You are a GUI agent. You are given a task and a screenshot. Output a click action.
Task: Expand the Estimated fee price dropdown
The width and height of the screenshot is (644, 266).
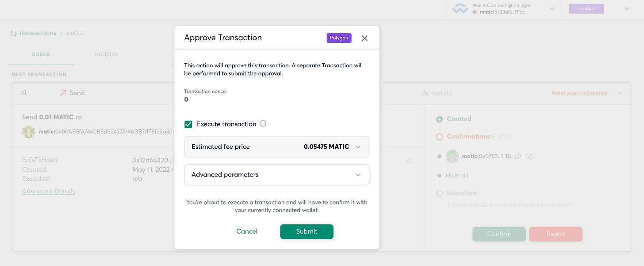pyautogui.click(x=358, y=147)
